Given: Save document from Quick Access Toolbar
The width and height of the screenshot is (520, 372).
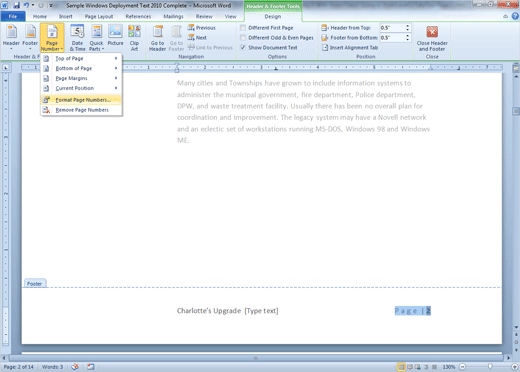Looking at the screenshot, I should coord(16,5).
